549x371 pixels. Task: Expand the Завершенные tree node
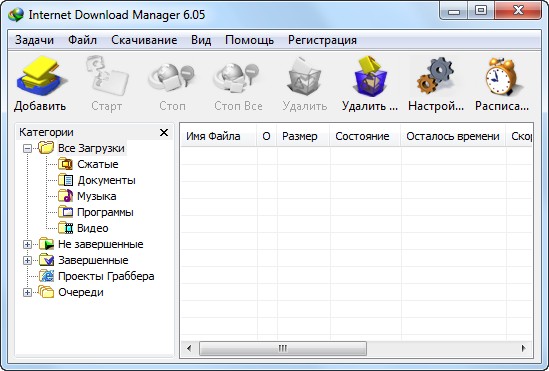27,260
